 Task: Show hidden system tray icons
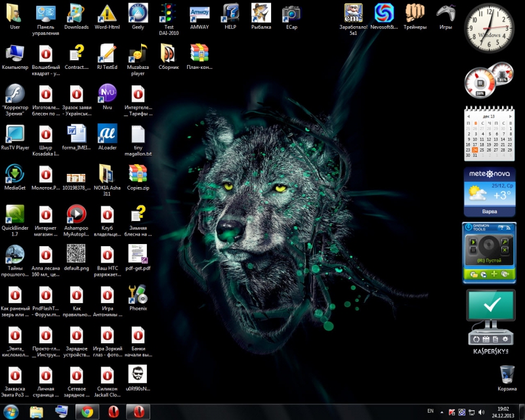442,412
